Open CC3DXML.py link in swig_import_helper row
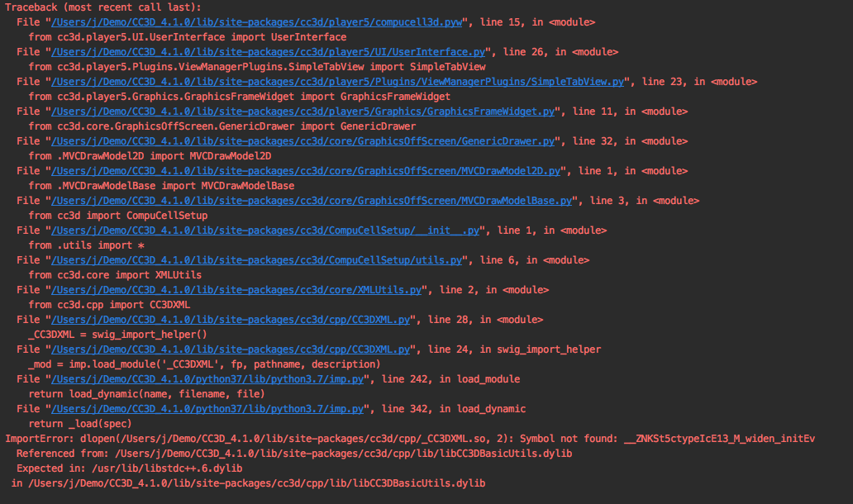The width and height of the screenshot is (853, 504). pyautogui.click(x=231, y=349)
